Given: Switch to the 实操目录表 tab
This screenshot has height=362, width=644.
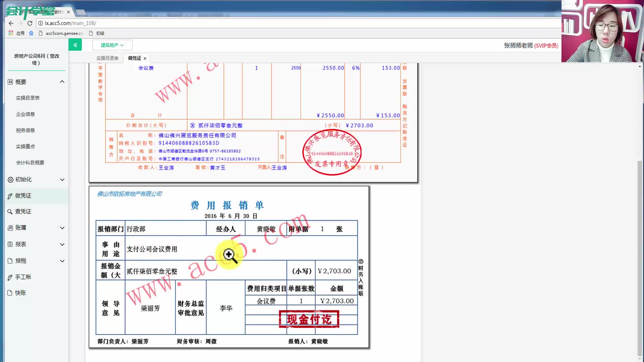Looking at the screenshot, I should point(107,58).
